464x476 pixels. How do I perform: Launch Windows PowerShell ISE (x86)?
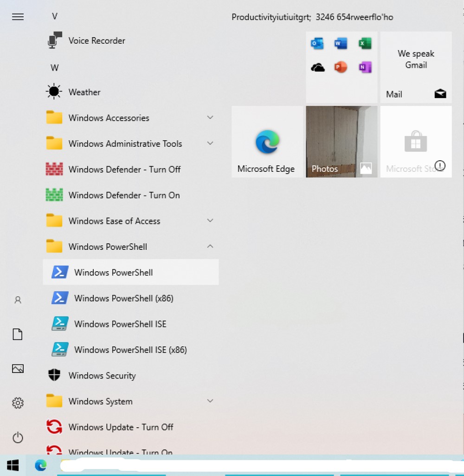(131, 350)
